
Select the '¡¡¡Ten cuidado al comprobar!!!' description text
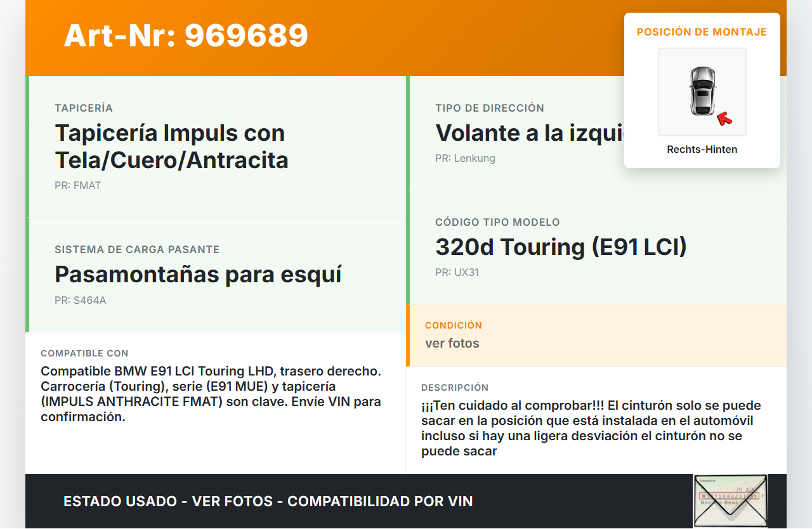coord(591,428)
